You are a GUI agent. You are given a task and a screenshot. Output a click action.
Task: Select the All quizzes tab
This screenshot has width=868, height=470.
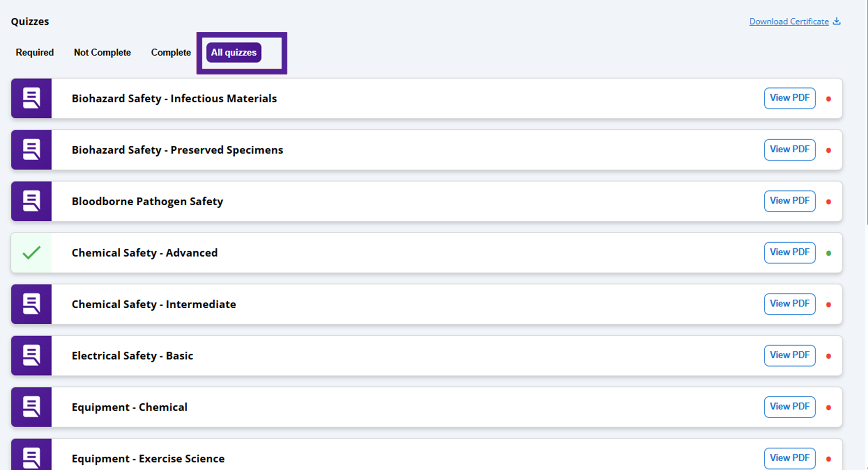[x=234, y=53]
